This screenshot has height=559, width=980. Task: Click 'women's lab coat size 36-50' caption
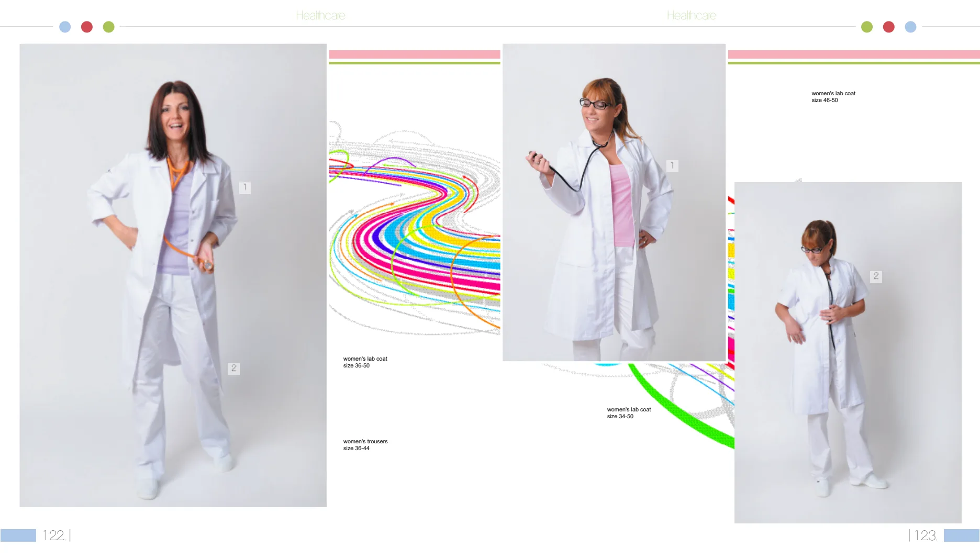coord(365,362)
